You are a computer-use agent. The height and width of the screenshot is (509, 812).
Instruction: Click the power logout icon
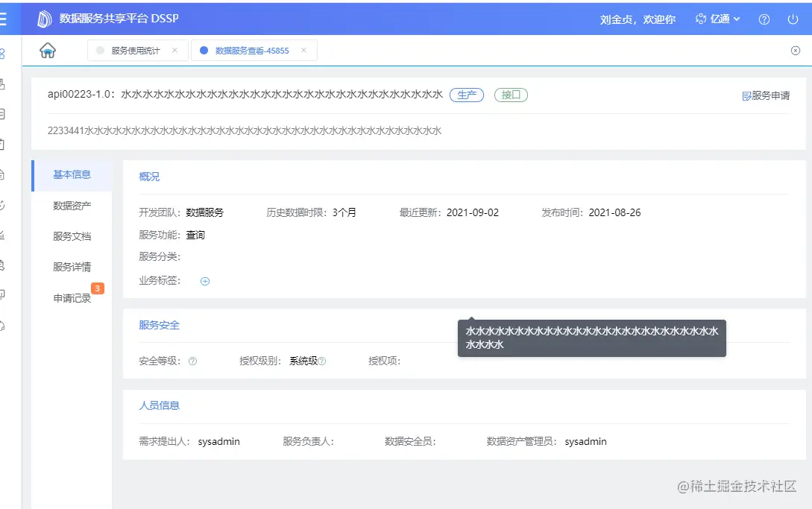pyautogui.click(x=793, y=19)
